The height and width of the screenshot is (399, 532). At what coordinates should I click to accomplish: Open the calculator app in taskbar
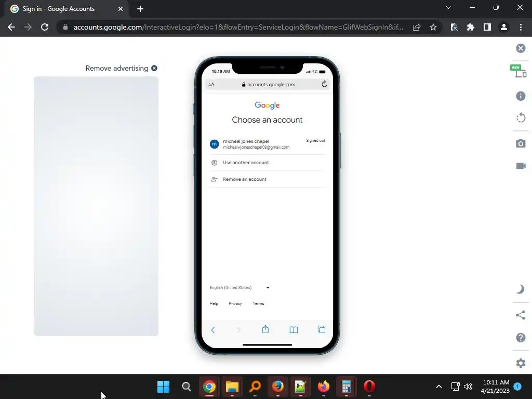(346, 387)
